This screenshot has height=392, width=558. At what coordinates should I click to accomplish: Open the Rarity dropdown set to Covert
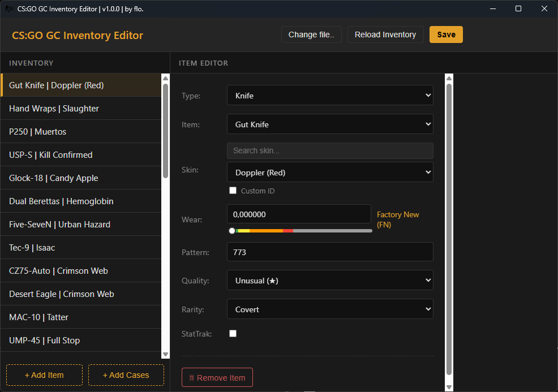click(330, 309)
